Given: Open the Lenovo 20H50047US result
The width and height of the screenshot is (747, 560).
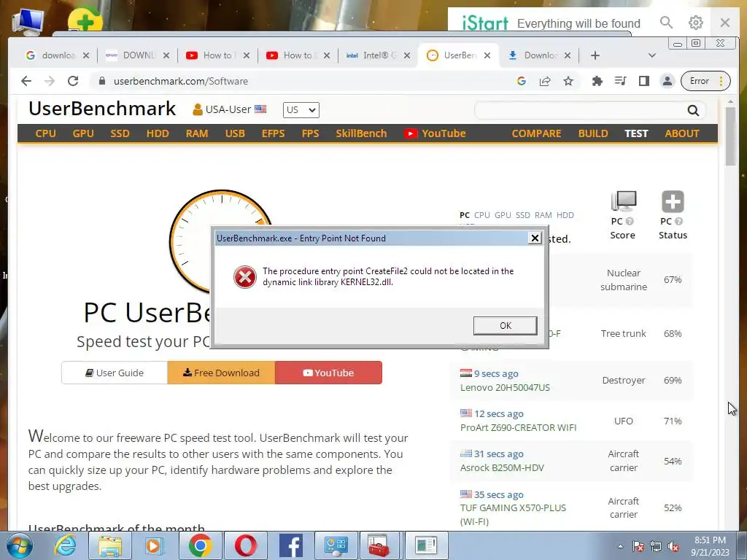Looking at the screenshot, I should click(x=505, y=388).
